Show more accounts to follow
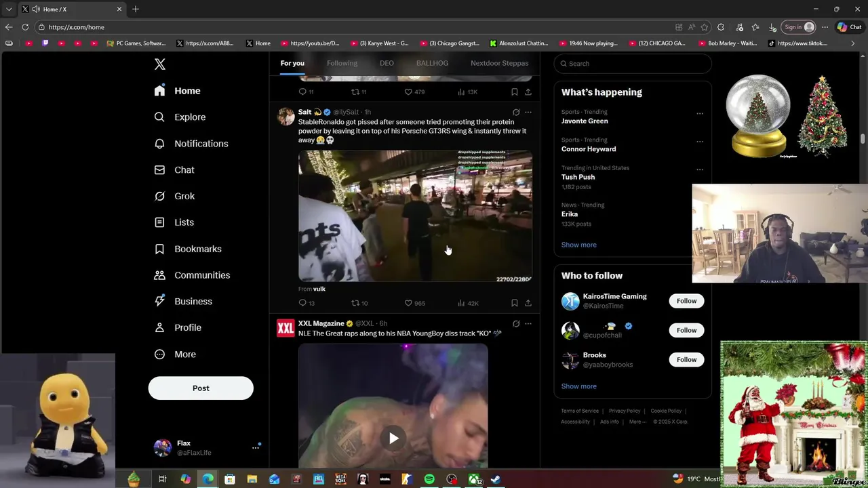This screenshot has width=868, height=488. [x=578, y=386]
